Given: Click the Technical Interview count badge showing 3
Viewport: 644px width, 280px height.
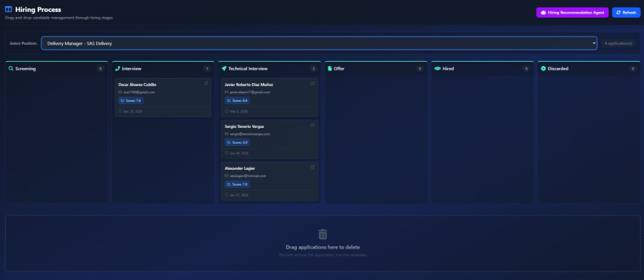Looking at the screenshot, I should (x=313, y=69).
